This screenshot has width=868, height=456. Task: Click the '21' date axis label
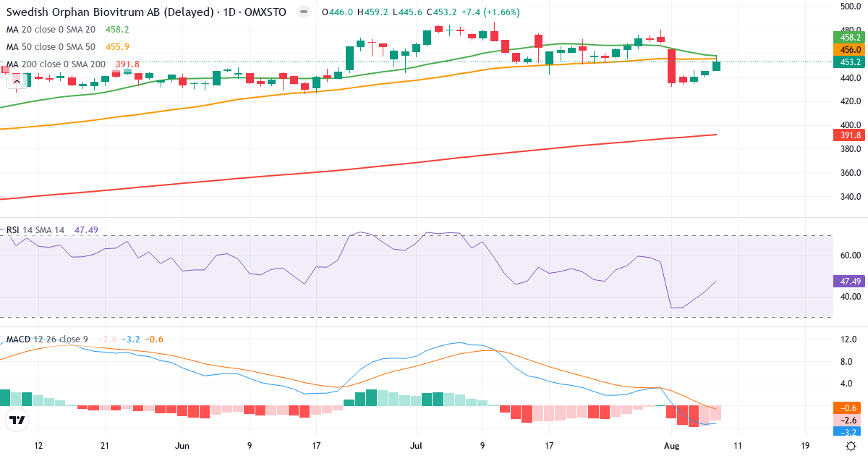(106, 446)
